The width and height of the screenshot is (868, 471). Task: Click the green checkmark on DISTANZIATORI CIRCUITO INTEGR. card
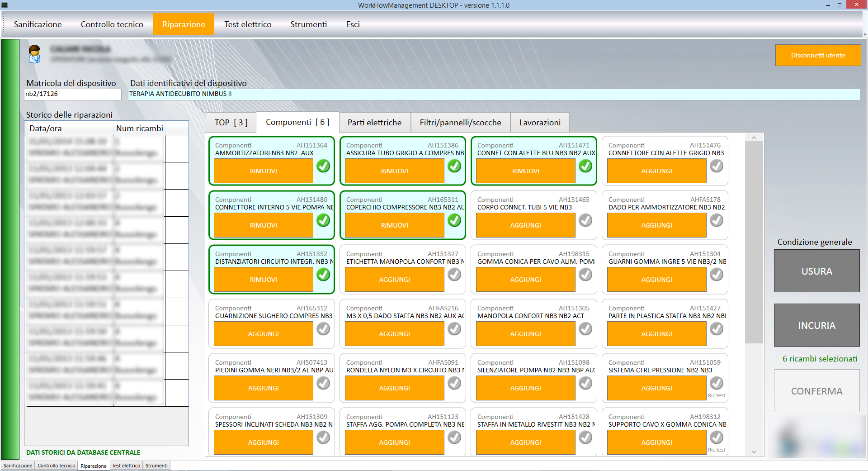pos(323,275)
